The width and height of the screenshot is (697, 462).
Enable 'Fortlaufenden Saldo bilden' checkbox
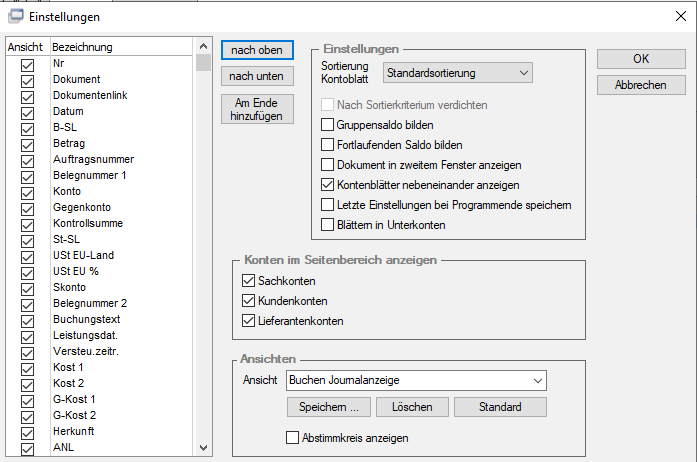[328, 145]
